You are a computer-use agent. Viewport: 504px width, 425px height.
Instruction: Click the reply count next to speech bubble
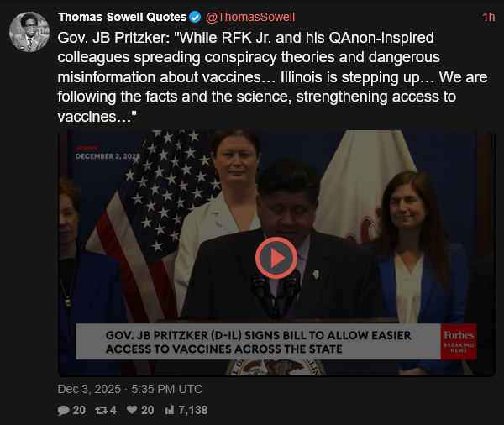[x=79, y=410]
